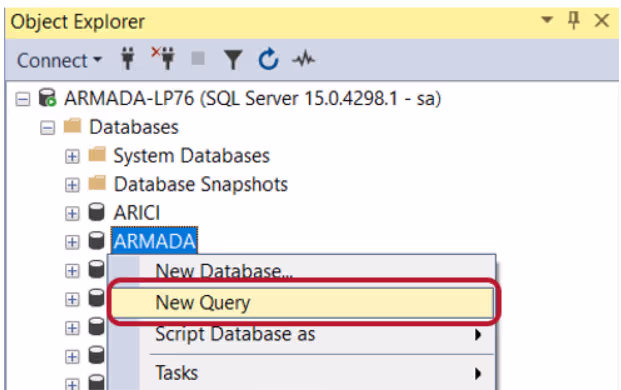Select the highlighted ARMADA database label
This screenshot has height=390, width=621.
[x=154, y=241]
